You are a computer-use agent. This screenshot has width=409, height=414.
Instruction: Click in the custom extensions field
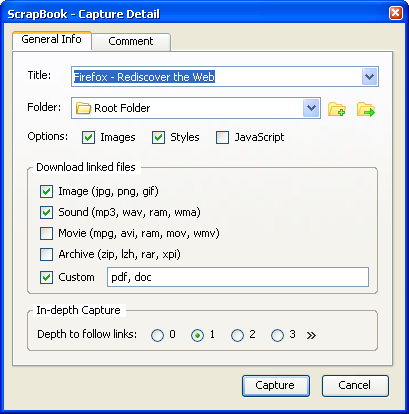(x=238, y=277)
